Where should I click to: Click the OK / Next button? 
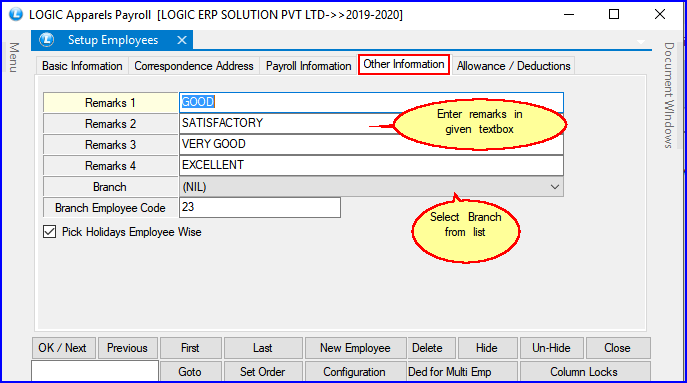pyautogui.click(x=64, y=348)
